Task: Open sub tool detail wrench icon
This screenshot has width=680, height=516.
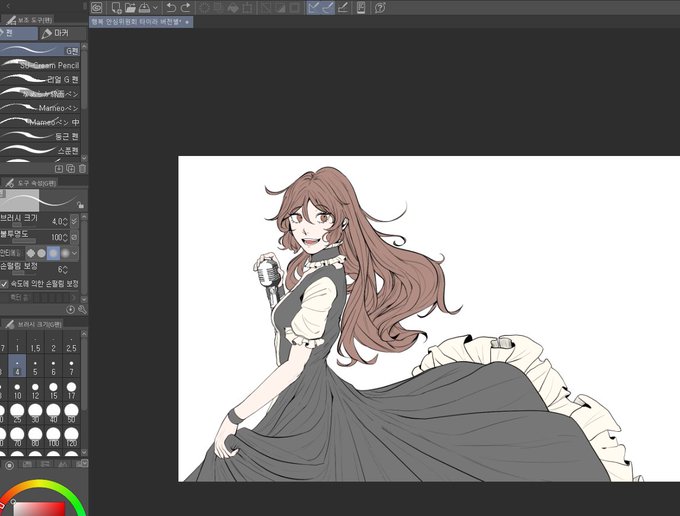Action: pos(82,310)
